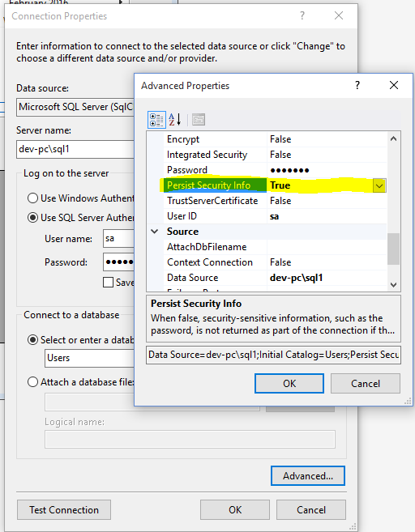Open the Persist Security Info value dropdown
415x532 pixels.
tap(379, 186)
